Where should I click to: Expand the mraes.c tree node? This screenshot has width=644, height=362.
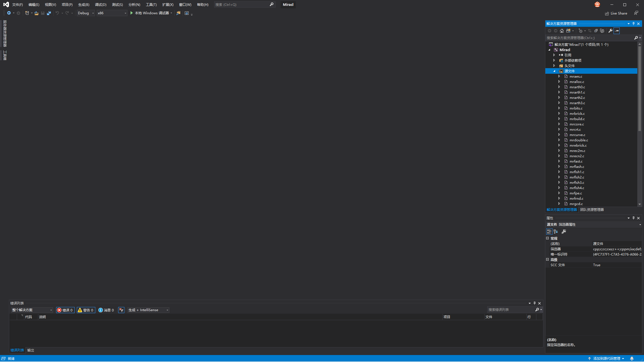tap(559, 76)
